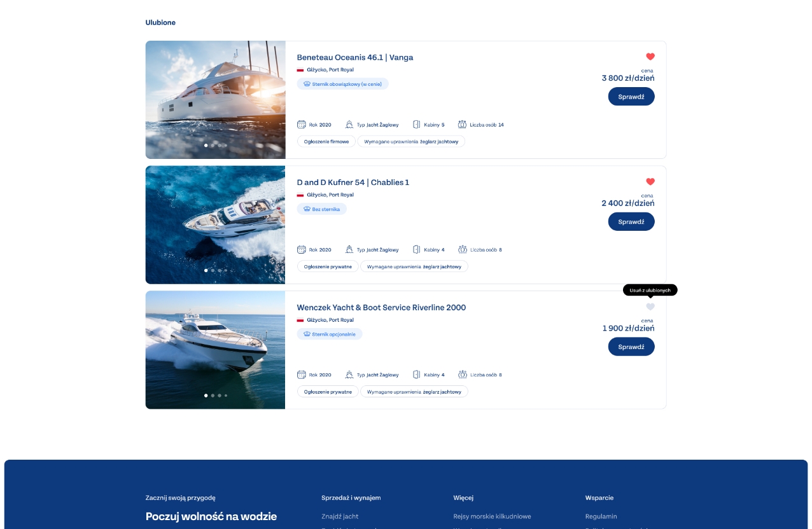Screen dimensions: 812x529
Task: Click boat type icon on Kufner 54 listing
Action: click(349, 250)
